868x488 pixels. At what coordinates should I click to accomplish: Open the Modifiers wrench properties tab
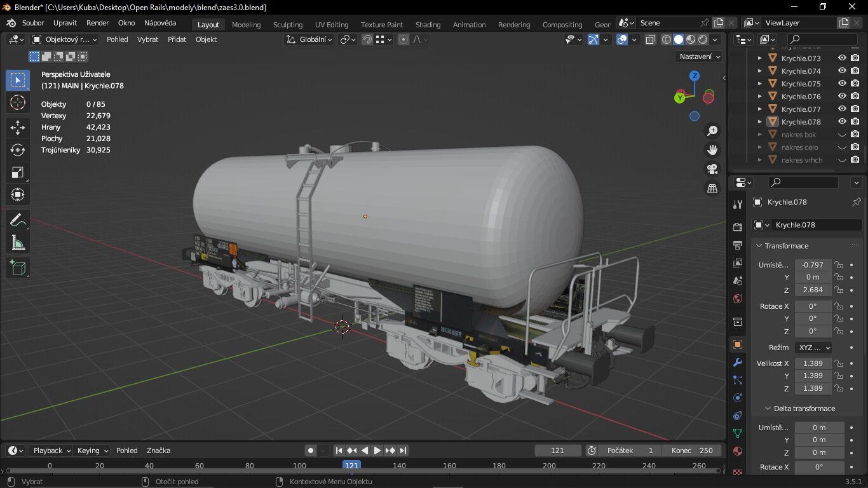(737, 362)
